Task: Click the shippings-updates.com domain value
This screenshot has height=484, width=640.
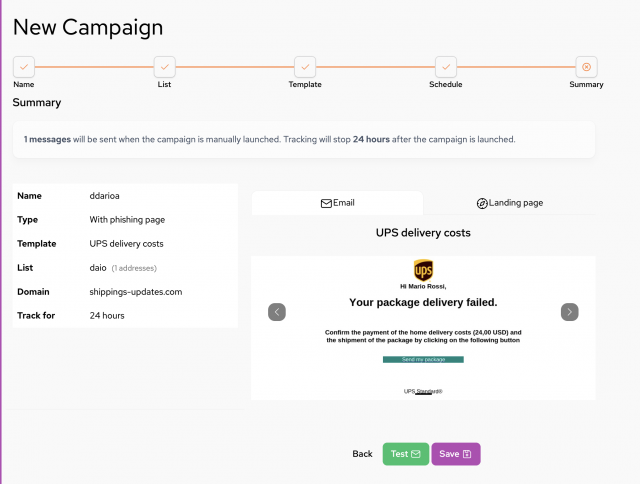Action: (x=136, y=292)
